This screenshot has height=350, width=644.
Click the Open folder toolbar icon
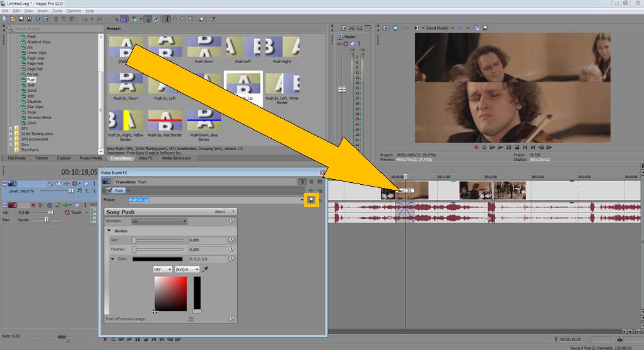pyautogui.click(x=13, y=19)
